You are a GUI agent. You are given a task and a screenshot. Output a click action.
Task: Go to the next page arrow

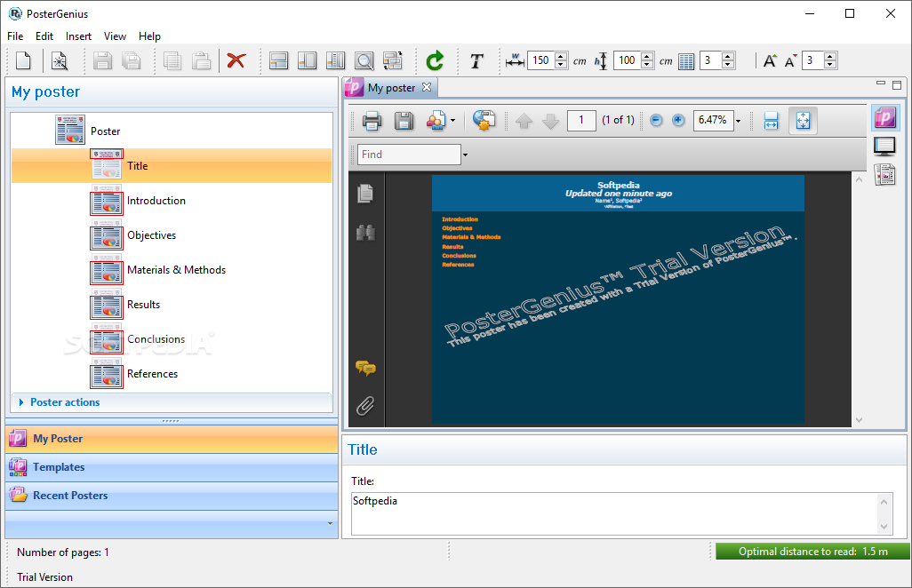coord(550,121)
